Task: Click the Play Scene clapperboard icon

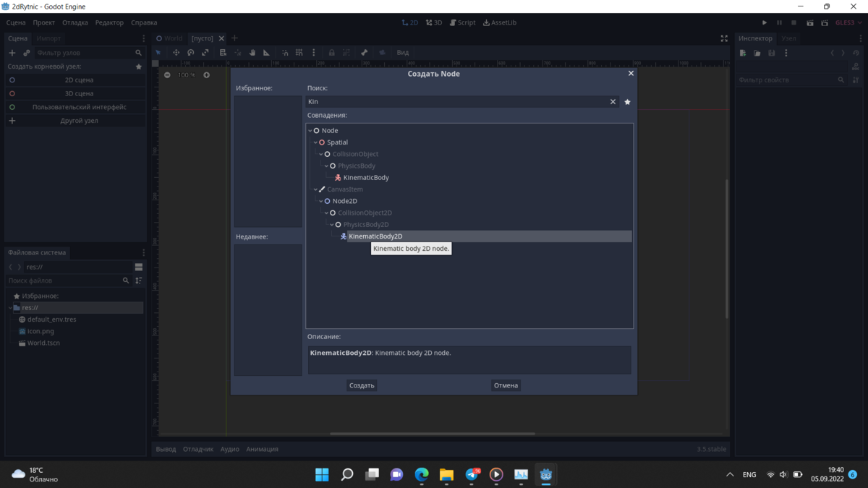Action: pyautogui.click(x=810, y=23)
